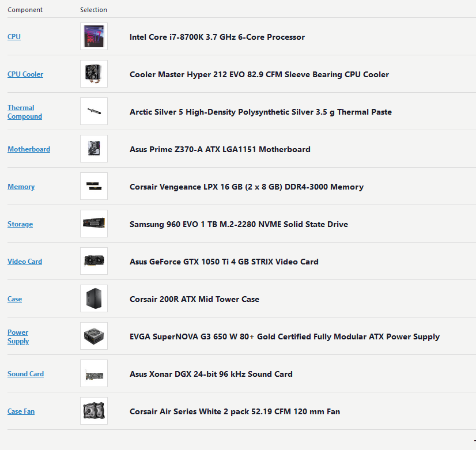The width and height of the screenshot is (476, 450).
Task: Click the Hyper 212 EVO cooler thumbnail
Action: coord(94,74)
